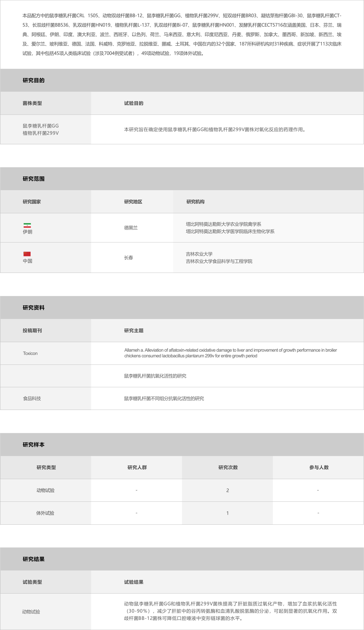
Task: Click the 鼠李糖乳杆菌GG strain text
Action: [41, 126]
